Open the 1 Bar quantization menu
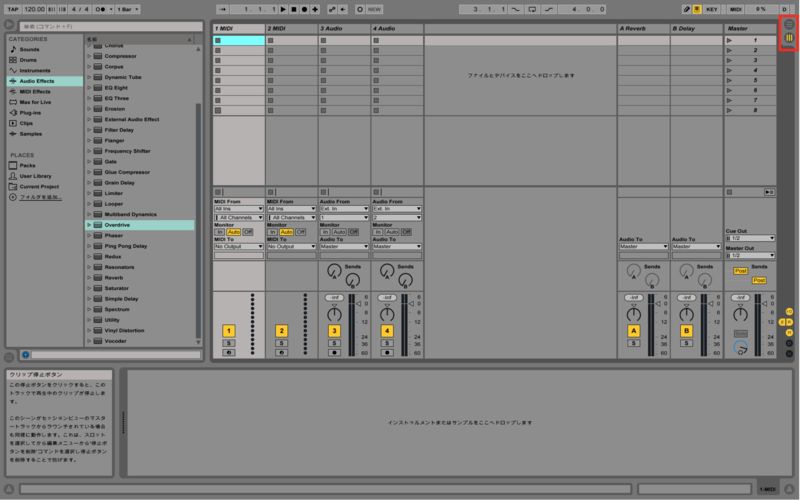Screen dimensions: 800x500 click(128, 9)
